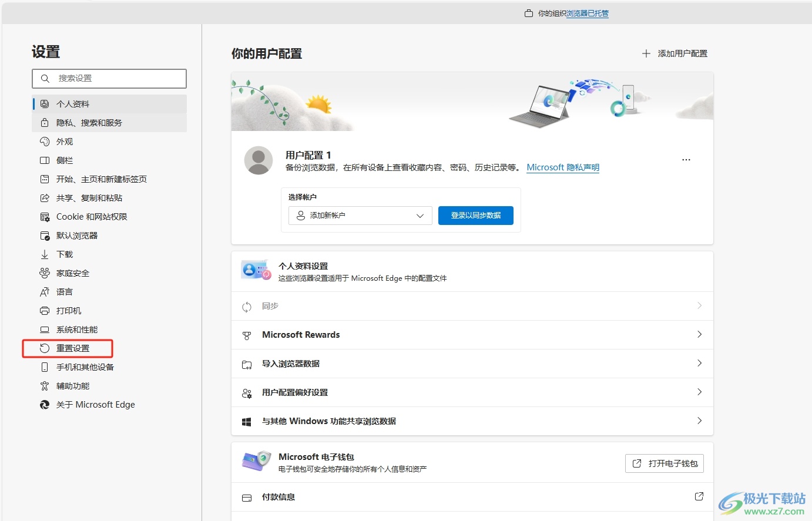Click 添加用户配置 button
The width and height of the screenshot is (812, 521).
(675, 53)
